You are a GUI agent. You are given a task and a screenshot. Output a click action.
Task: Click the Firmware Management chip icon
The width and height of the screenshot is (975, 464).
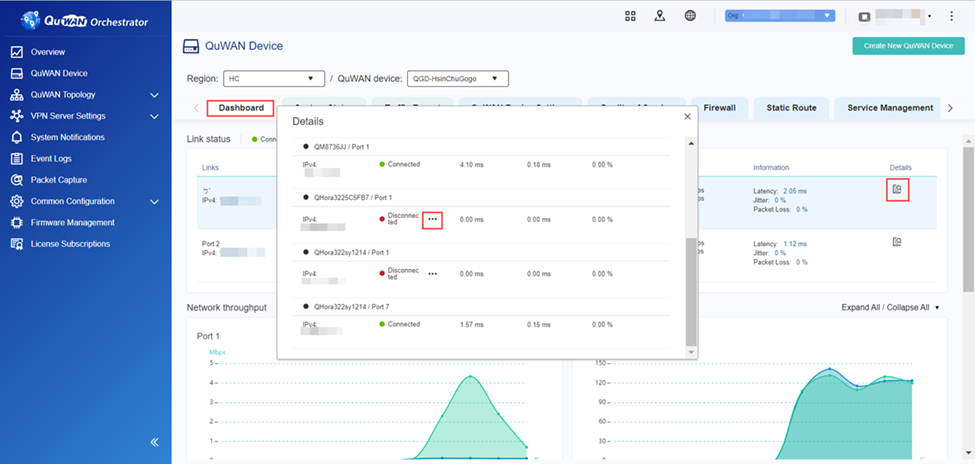pos(17,223)
